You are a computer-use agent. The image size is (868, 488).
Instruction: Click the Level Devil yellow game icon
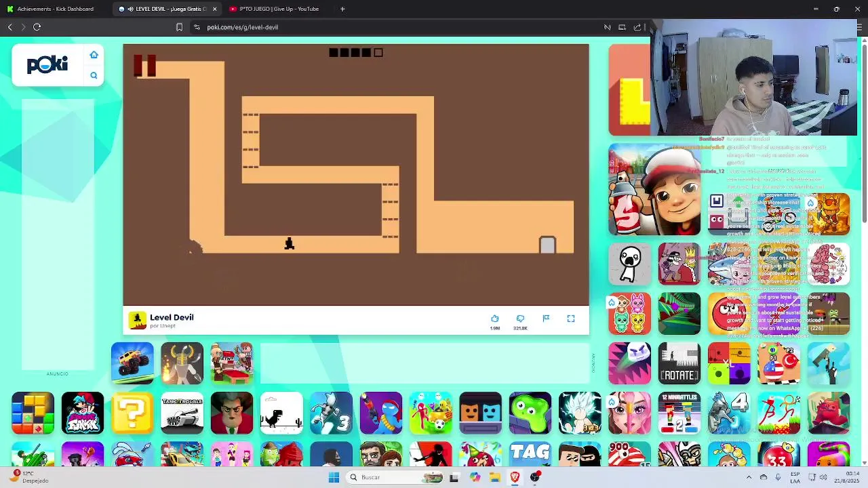point(138,321)
